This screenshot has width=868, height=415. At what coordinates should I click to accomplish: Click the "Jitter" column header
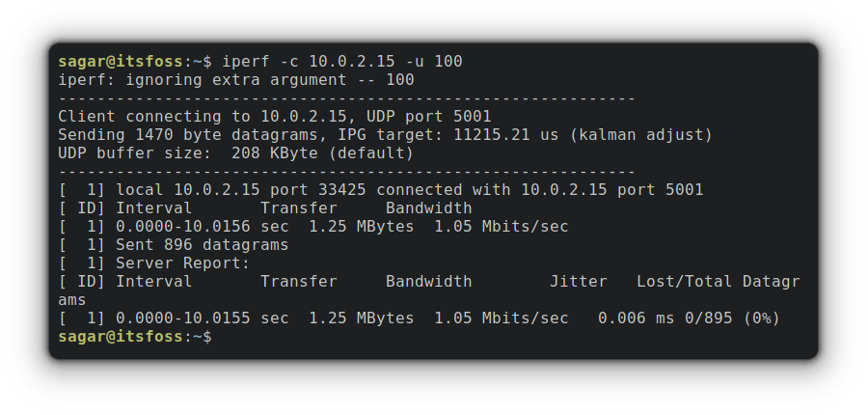click(579, 282)
